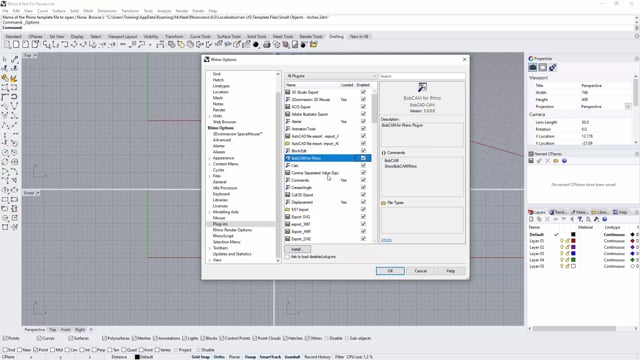Screen dimensions: 640x360
Task: Toggle the Near osnap checkbox
Action: tap(20, 350)
